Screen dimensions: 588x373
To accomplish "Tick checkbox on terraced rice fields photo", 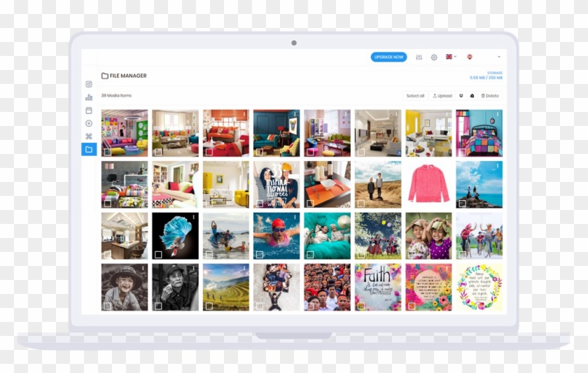I will 209,307.
